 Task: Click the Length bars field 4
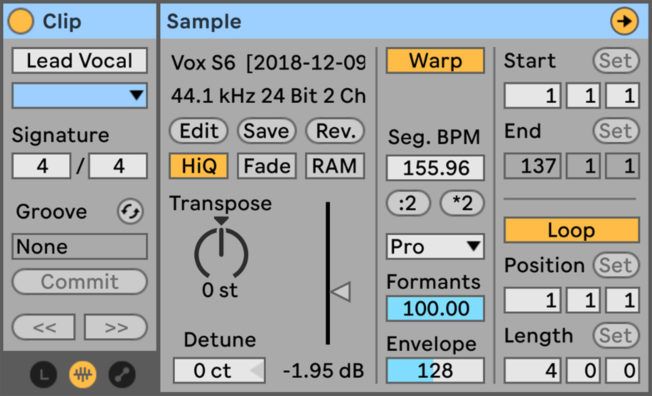point(533,370)
